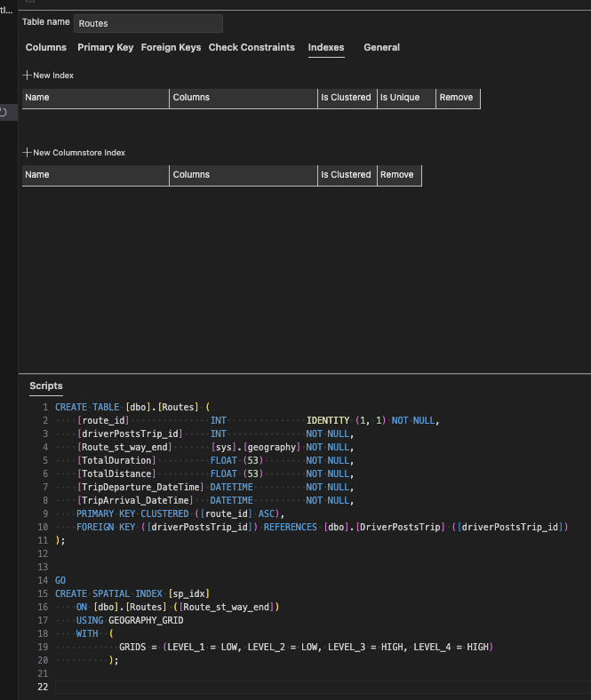Click the plus icon beside New Index

(27, 76)
